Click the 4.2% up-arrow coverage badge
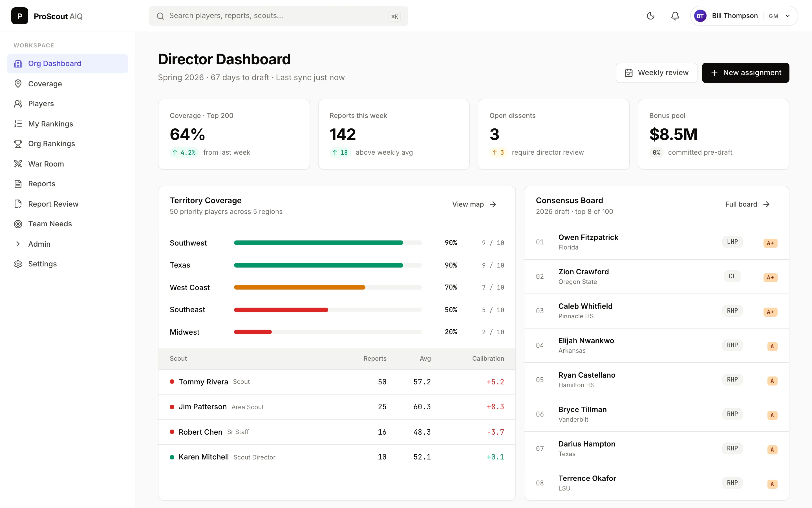The height and width of the screenshot is (508, 812). (184, 152)
